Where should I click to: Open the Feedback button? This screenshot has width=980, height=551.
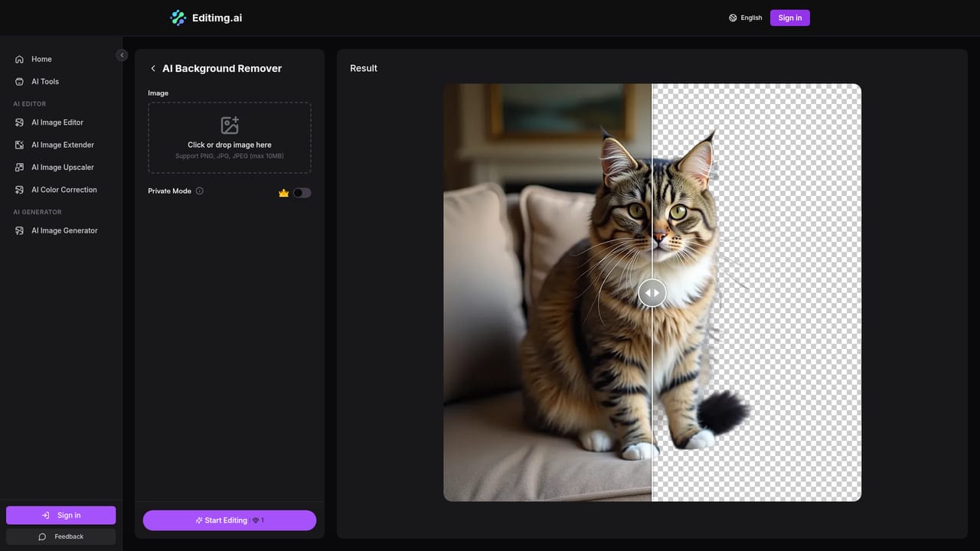pyautogui.click(x=61, y=536)
